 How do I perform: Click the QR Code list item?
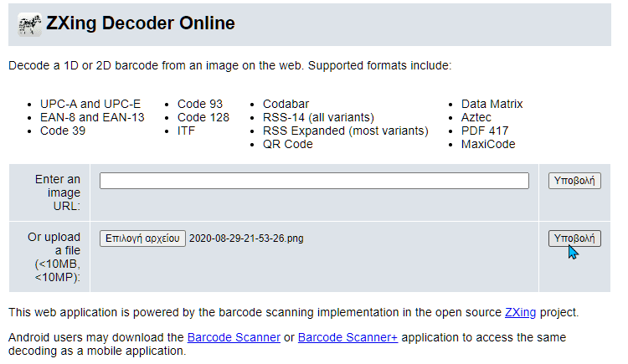pos(287,144)
